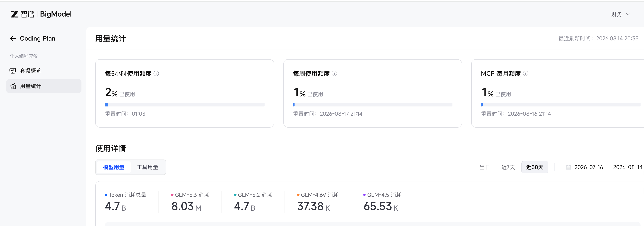This screenshot has height=226, width=644.
Task: Select the 近30天 time range
Action: pos(535,167)
